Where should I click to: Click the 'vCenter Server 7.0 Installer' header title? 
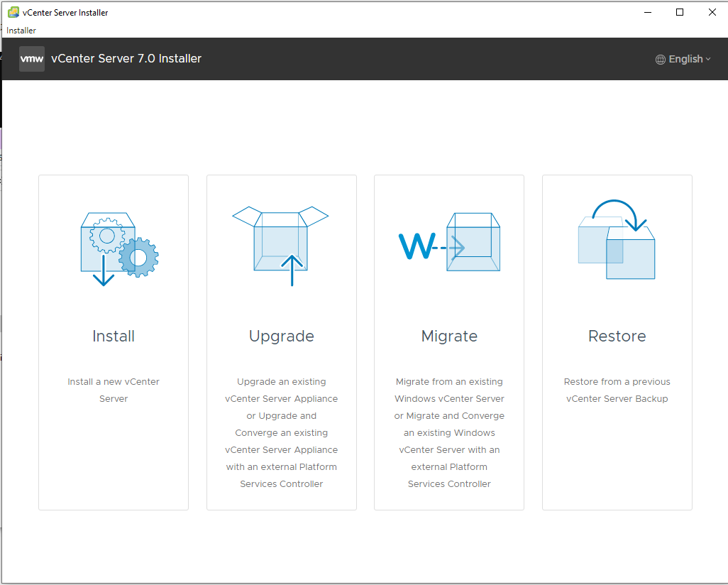(126, 58)
